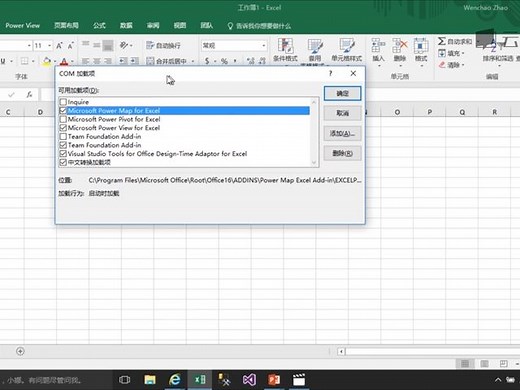Click 自动求和 AutoSum
This screenshot has height=390, width=520.
455,41
